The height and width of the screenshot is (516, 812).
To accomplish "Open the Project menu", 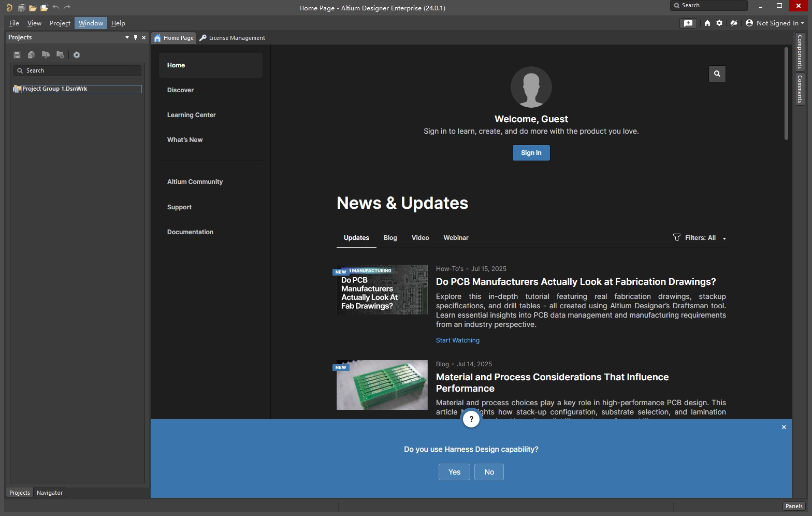I will pos(60,23).
